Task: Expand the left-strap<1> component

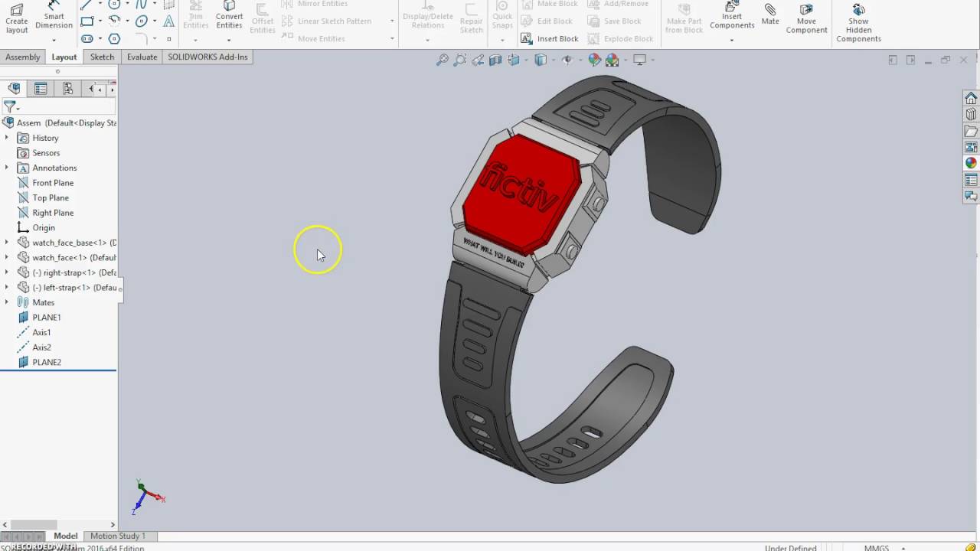Action: click(x=7, y=287)
